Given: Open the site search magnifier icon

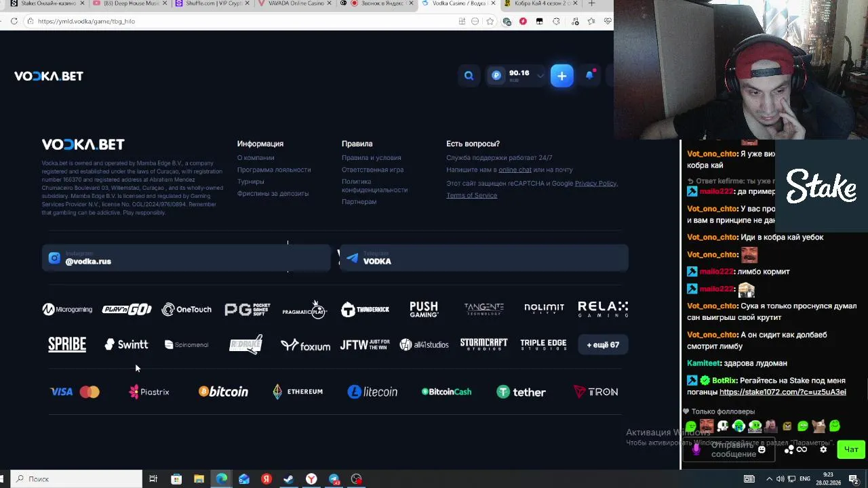Looking at the screenshot, I should coord(469,76).
